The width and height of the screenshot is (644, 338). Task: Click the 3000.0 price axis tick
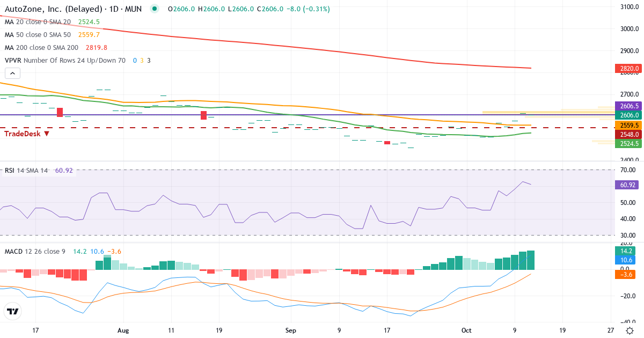pos(629,29)
